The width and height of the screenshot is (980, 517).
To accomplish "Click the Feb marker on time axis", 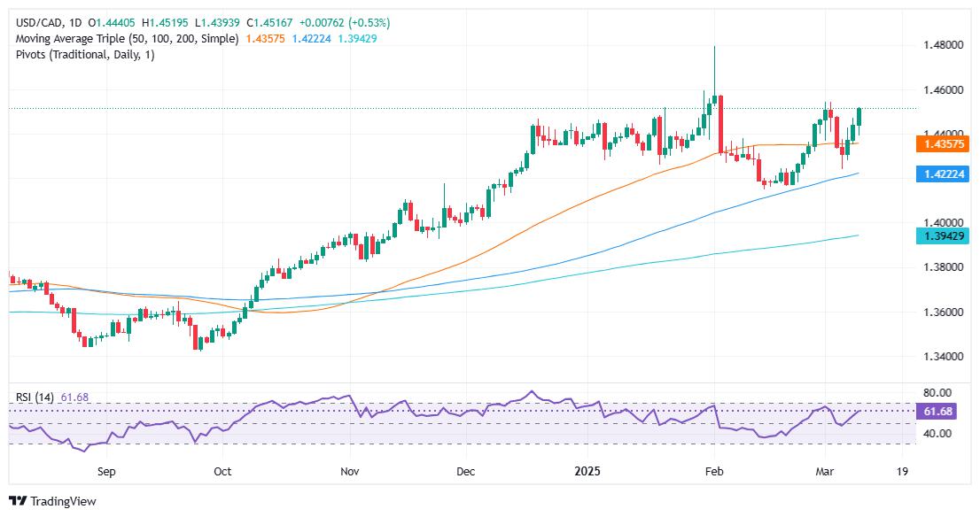I will click(x=714, y=472).
